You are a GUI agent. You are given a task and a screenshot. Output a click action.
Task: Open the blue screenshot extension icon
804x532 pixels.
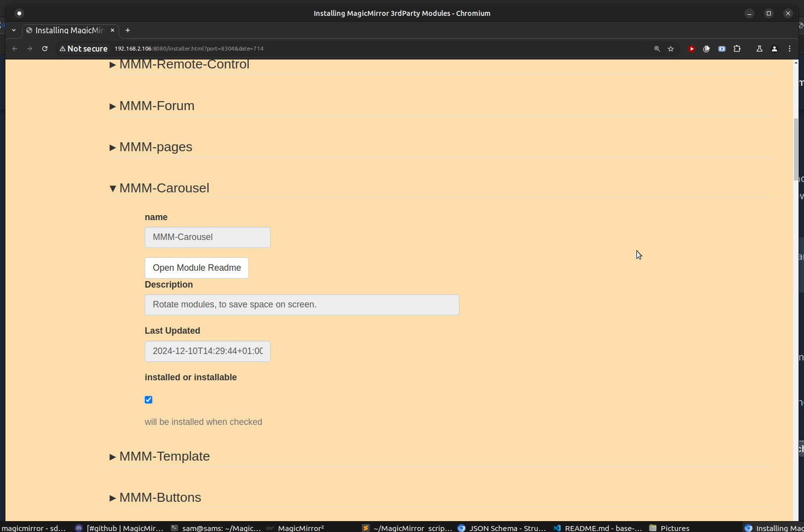click(x=722, y=49)
